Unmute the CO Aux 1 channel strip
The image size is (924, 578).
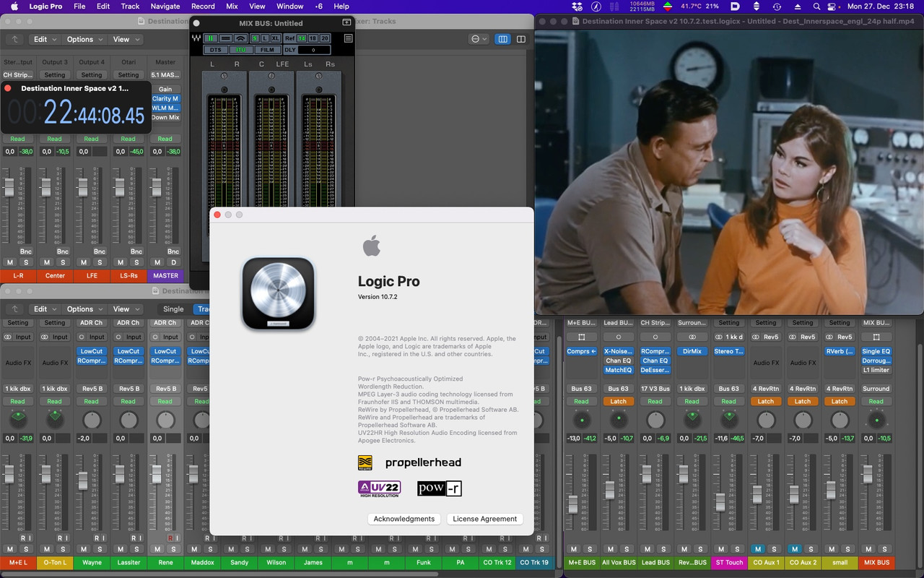click(x=757, y=549)
